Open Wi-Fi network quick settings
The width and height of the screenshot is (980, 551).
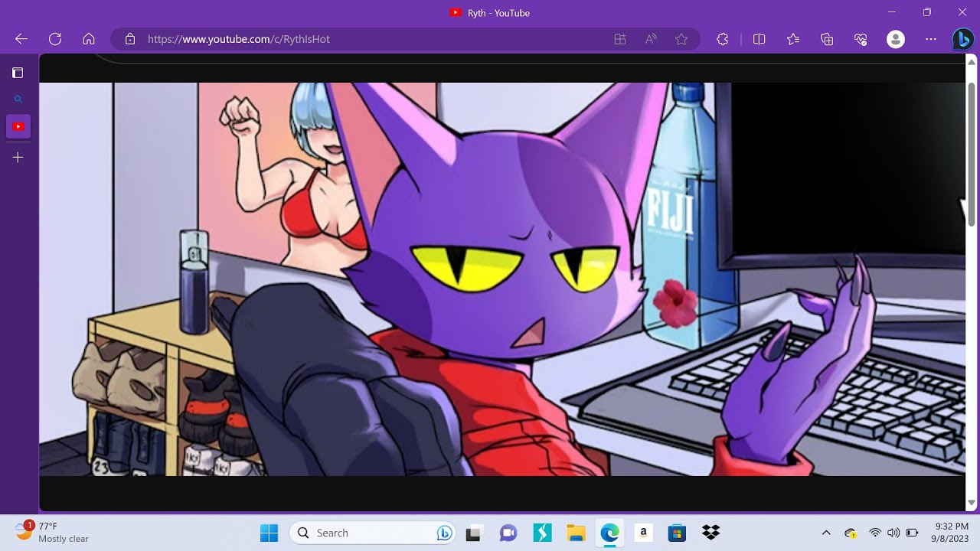[x=875, y=533]
